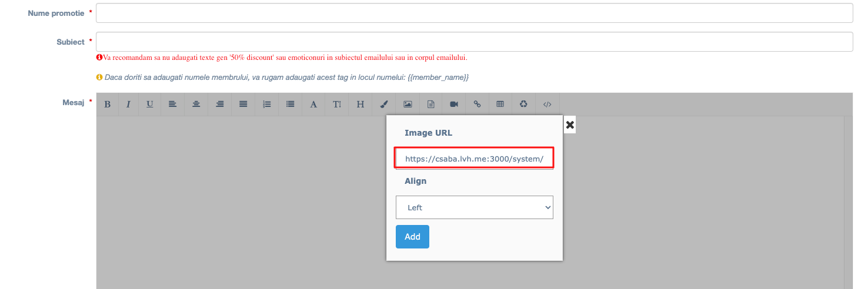Click the Image URL label
The image size is (868, 289).
tap(428, 133)
